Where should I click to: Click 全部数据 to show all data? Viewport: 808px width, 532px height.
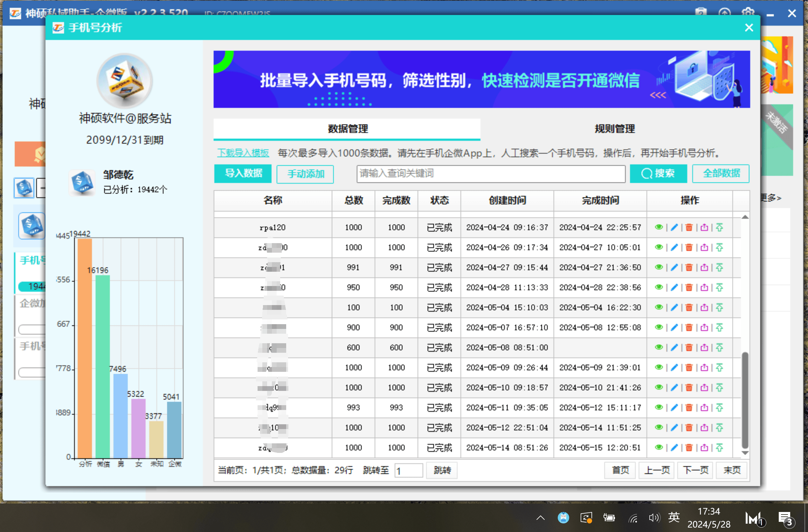click(721, 174)
